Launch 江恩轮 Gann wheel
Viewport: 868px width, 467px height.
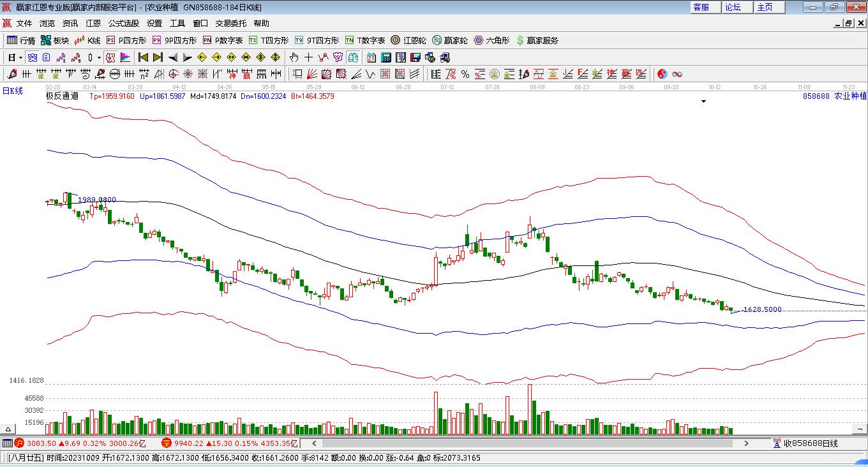tap(408, 40)
